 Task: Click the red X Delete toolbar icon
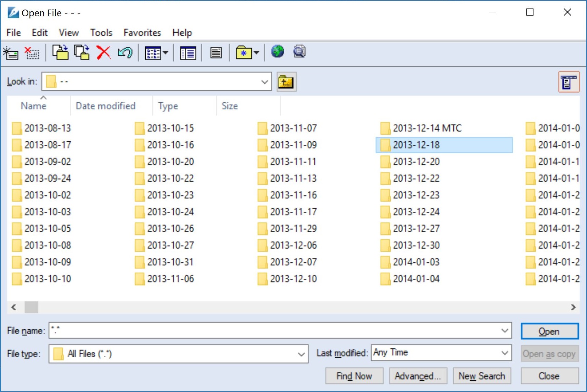tap(104, 53)
